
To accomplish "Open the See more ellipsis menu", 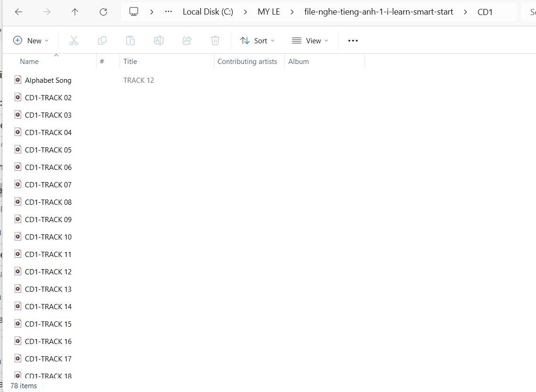I will 353,41.
